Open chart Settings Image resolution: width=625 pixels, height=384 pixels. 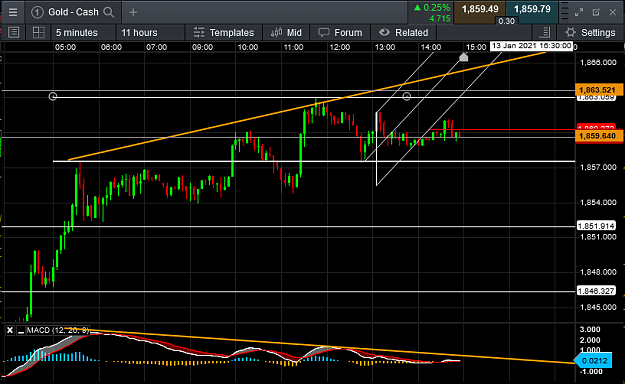point(590,33)
